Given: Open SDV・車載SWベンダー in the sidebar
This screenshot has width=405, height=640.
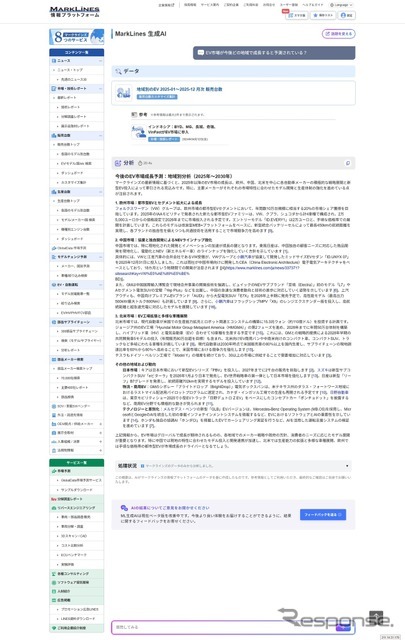Looking at the screenshot, I should [x=73, y=406].
